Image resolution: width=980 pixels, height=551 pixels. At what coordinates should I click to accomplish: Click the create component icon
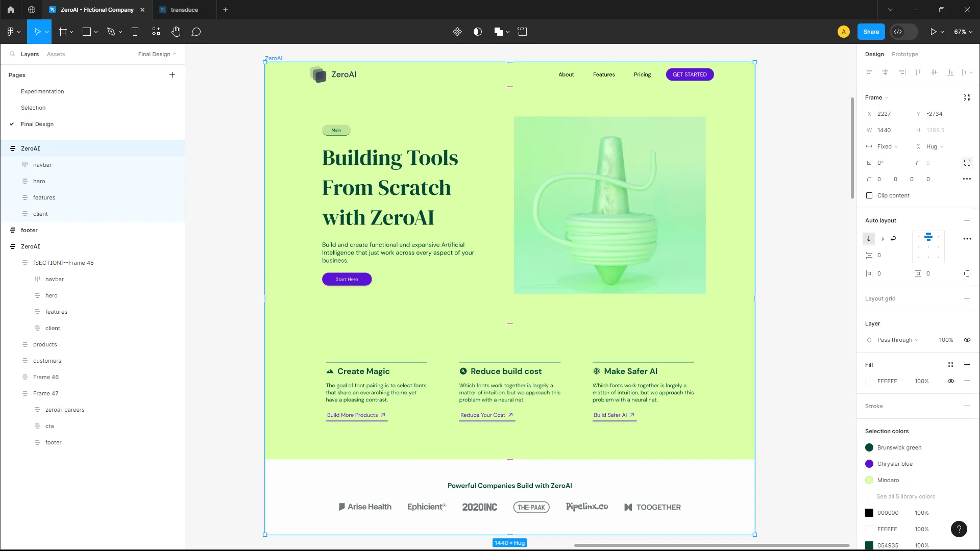pos(457,32)
